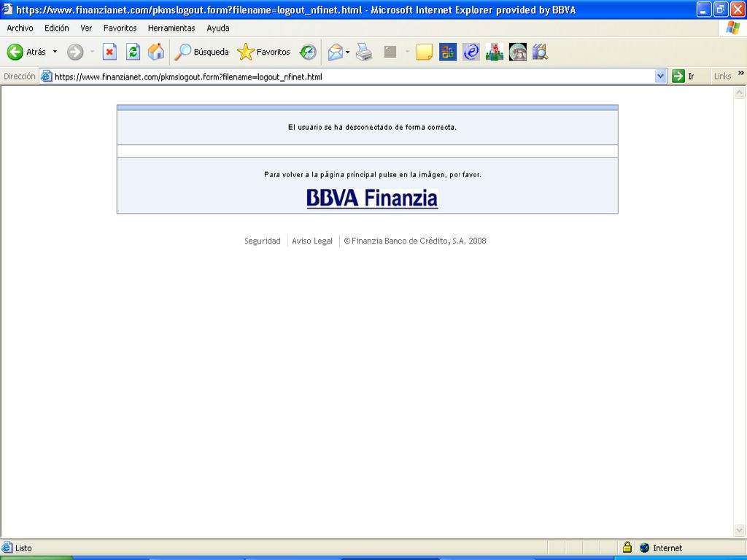
Task: Expand the Mail dropdown arrow
Action: pyautogui.click(x=347, y=52)
